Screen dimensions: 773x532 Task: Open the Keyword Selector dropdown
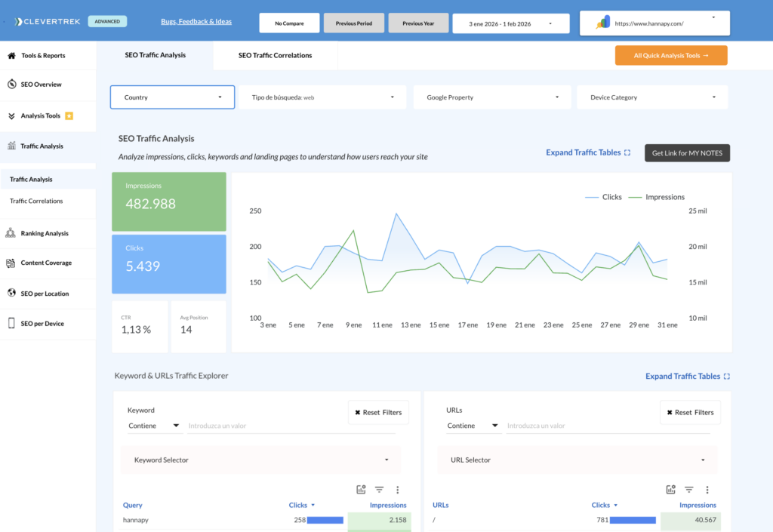tap(260, 460)
